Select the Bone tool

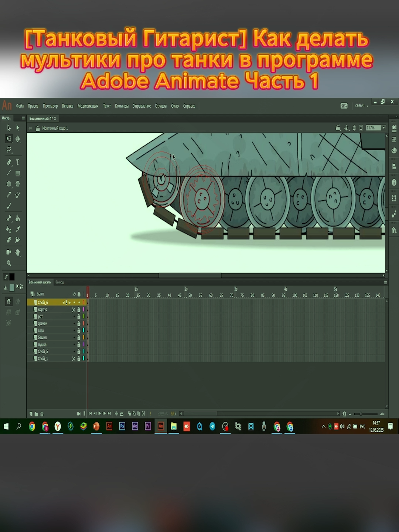(8, 218)
